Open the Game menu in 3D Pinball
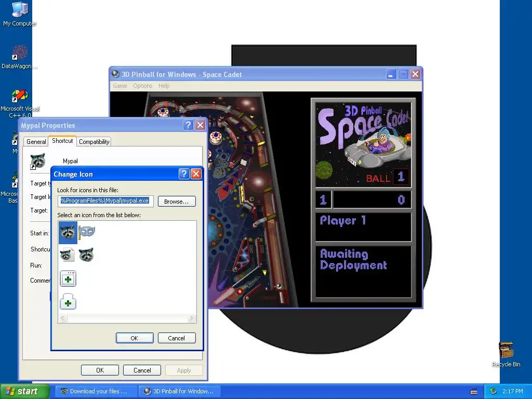This screenshot has width=532, height=399. pyautogui.click(x=120, y=86)
